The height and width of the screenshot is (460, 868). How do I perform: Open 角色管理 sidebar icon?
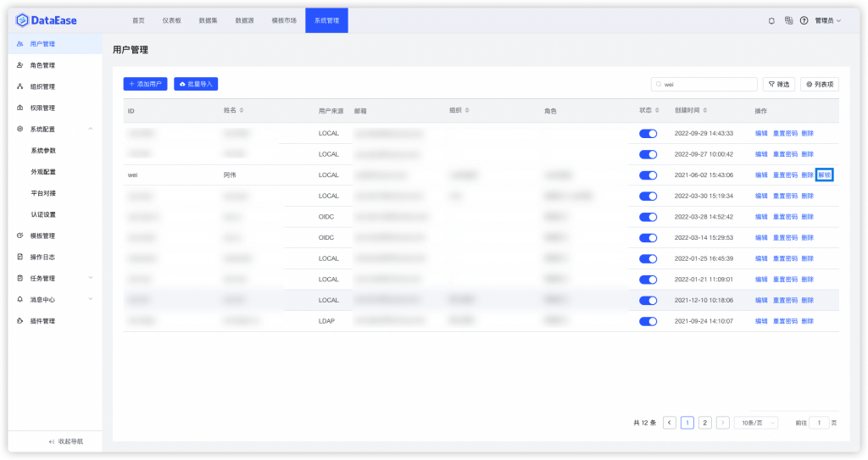coord(20,65)
